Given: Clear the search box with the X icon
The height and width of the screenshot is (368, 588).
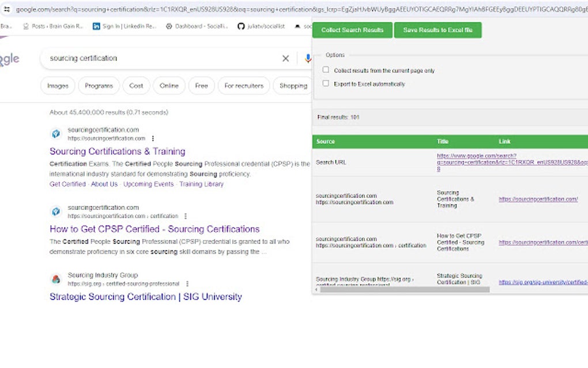Looking at the screenshot, I should (x=285, y=58).
